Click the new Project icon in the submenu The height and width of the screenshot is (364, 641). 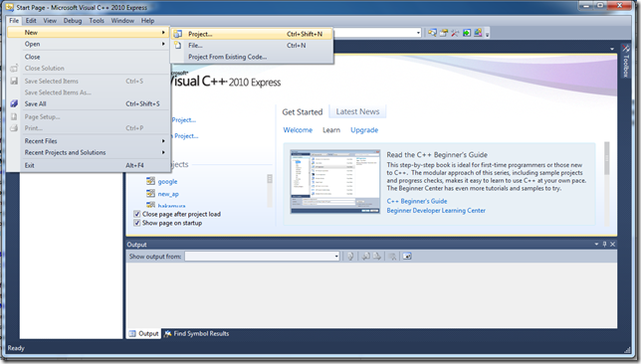pos(178,34)
